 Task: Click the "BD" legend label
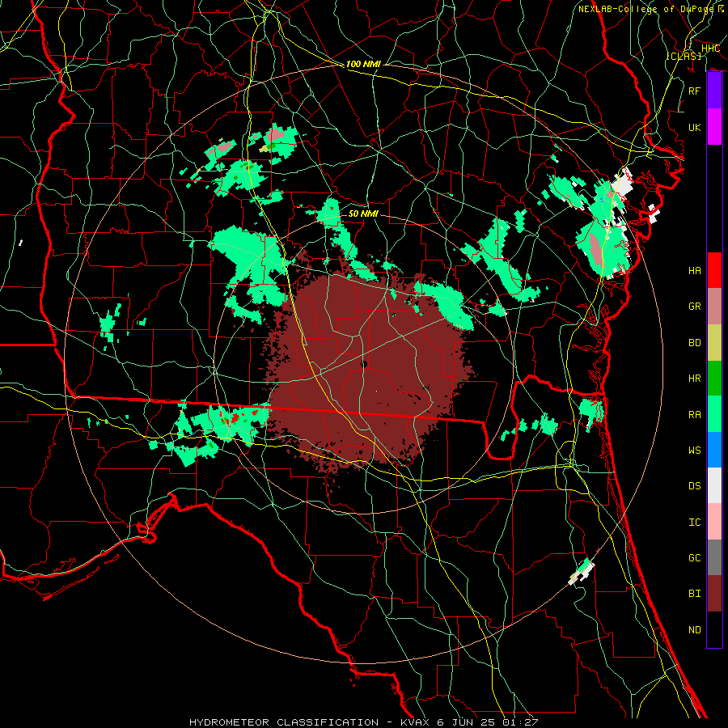tap(694, 343)
